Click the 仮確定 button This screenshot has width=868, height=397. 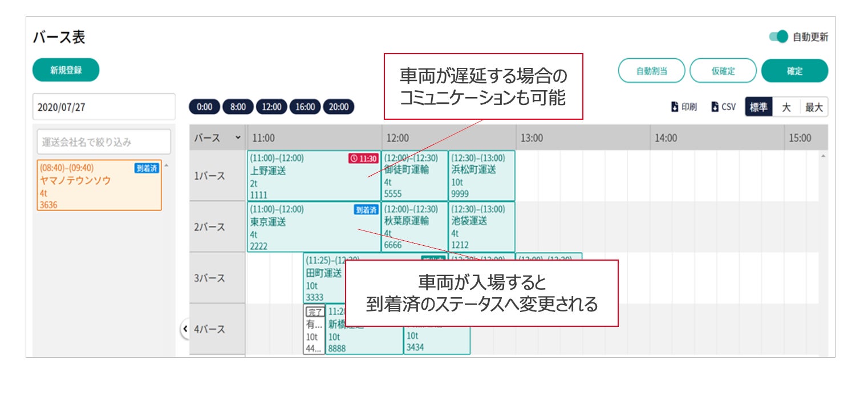723,71
